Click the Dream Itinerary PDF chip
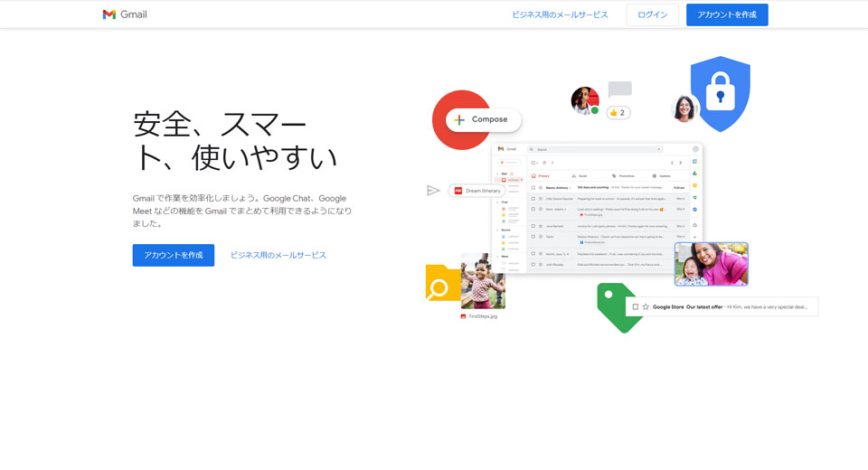The height and width of the screenshot is (470, 868). point(476,191)
